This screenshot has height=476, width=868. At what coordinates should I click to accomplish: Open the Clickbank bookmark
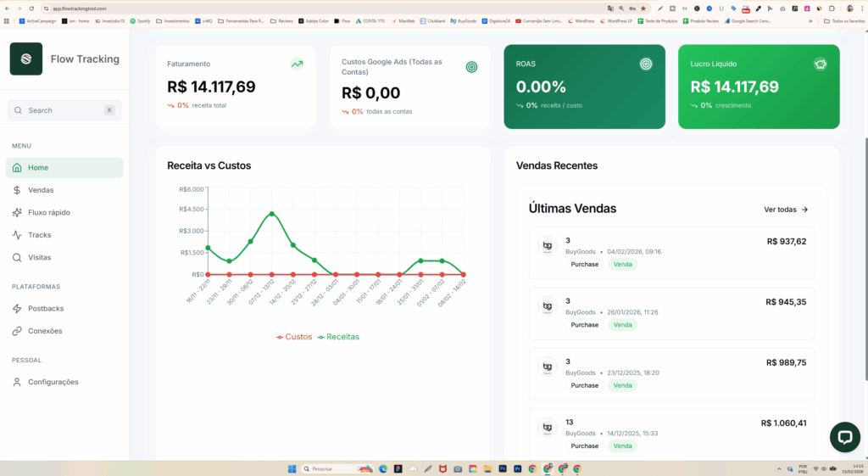(x=433, y=21)
